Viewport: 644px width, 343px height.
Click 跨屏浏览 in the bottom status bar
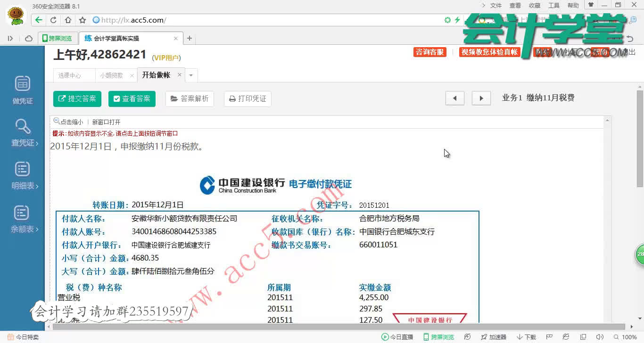438,337
